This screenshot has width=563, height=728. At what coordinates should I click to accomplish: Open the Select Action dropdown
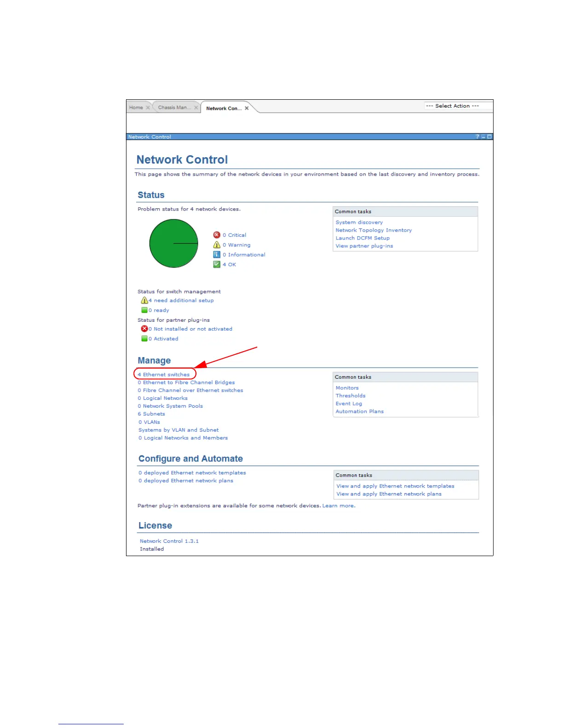[x=458, y=106]
